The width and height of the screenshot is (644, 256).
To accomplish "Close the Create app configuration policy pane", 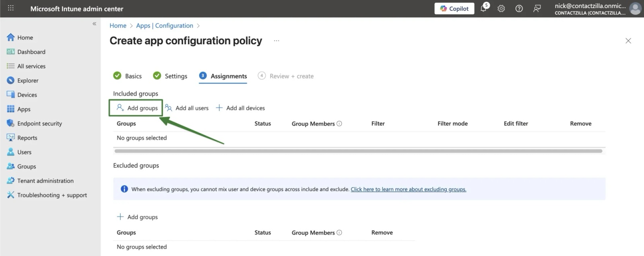I will 628,41.
